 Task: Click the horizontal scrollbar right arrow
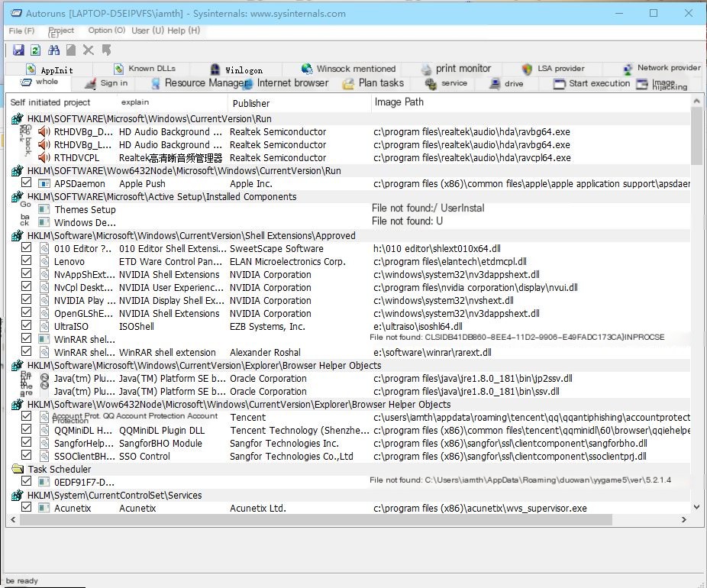coord(684,519)
